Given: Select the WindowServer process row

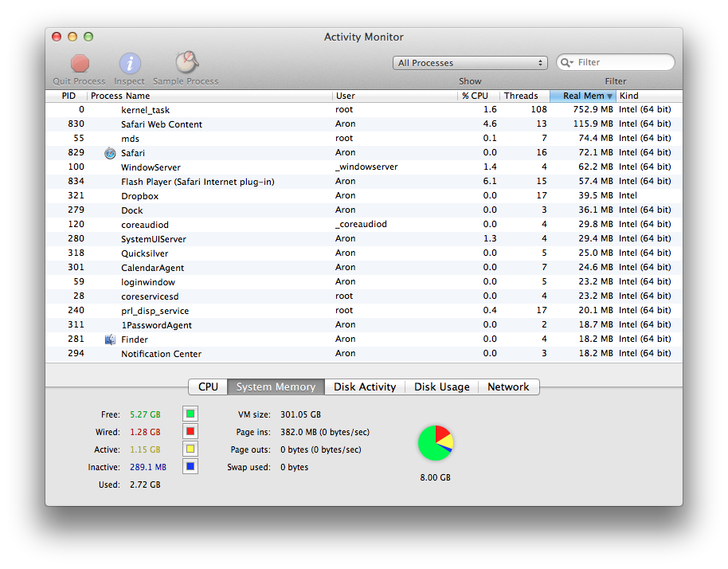Looking at the screenshot, I should coord(364,167).
